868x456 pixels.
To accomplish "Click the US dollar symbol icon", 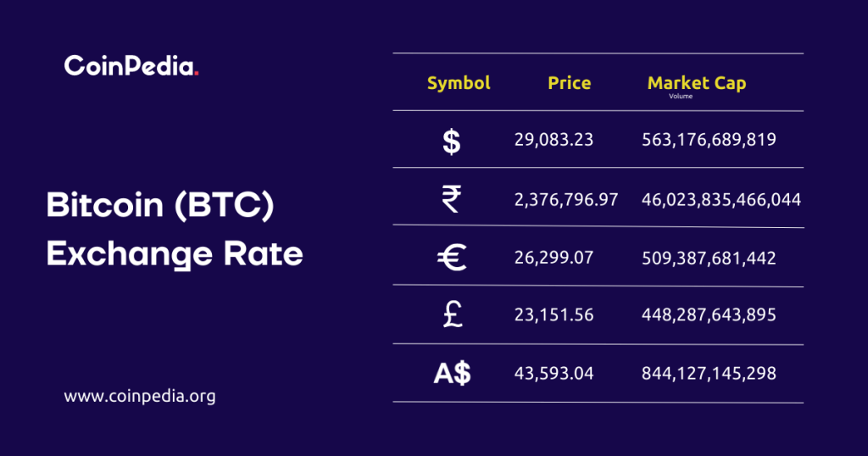I will 452,141.
